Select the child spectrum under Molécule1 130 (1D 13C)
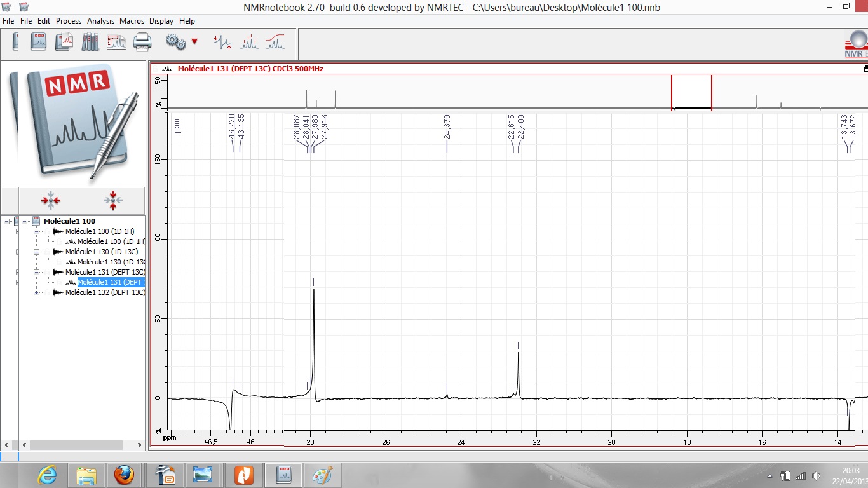868x488 pixels. tap(111, 262)
